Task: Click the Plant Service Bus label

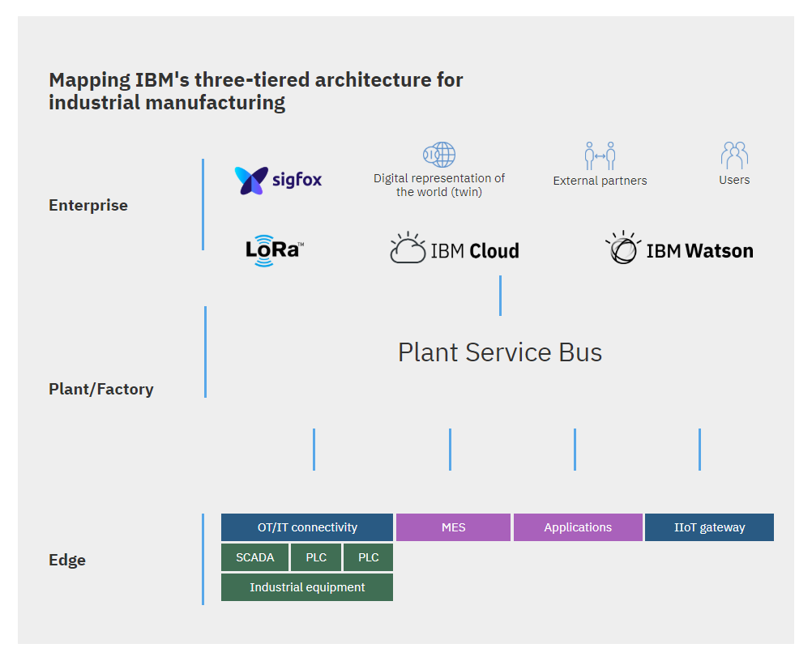Action: click(x=500, y=352)
